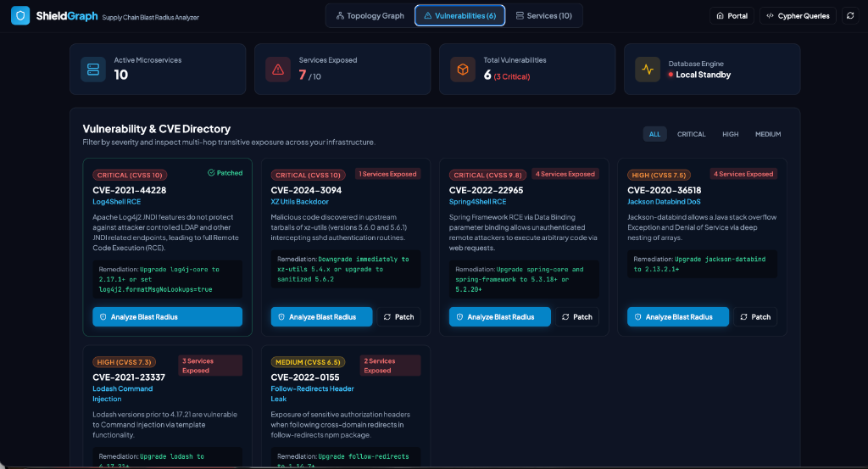Click the Follow-Redirects Header Leak label
Screen dimensions: 868x469
tap(312, 394)
